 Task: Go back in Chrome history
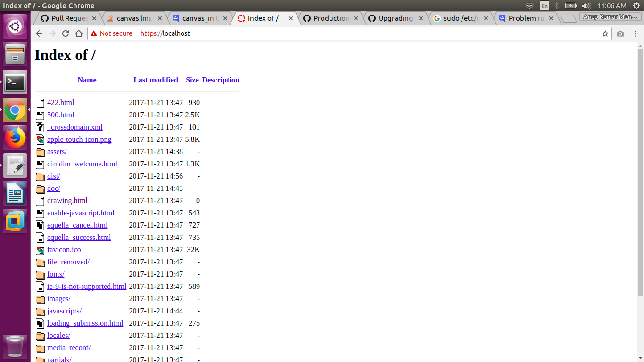[x=39, y=33]
